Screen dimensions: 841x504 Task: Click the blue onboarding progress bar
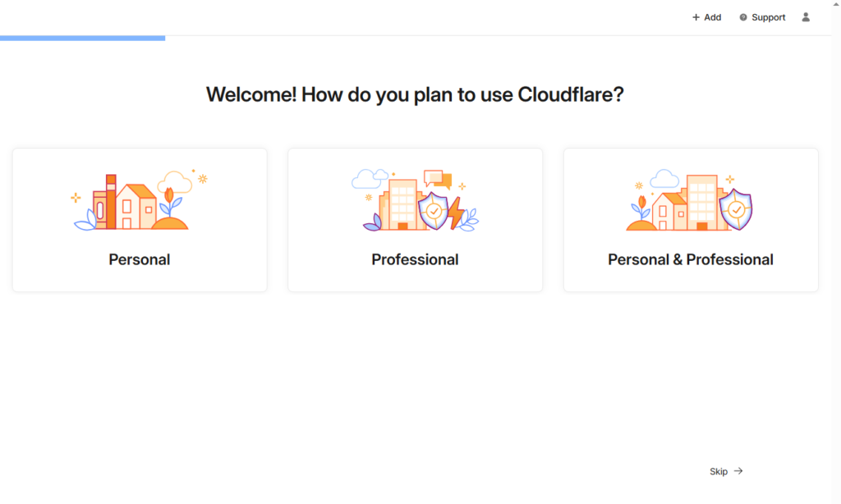click(x=82, y=38)
